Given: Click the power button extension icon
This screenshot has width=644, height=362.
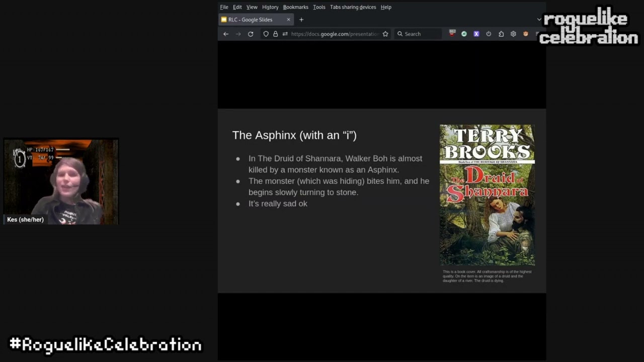Looking at the screenshot, I should tap(489, 34).
